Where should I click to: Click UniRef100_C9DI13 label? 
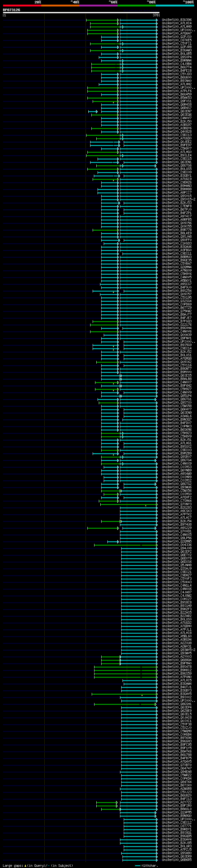click(x=177, y=135)
